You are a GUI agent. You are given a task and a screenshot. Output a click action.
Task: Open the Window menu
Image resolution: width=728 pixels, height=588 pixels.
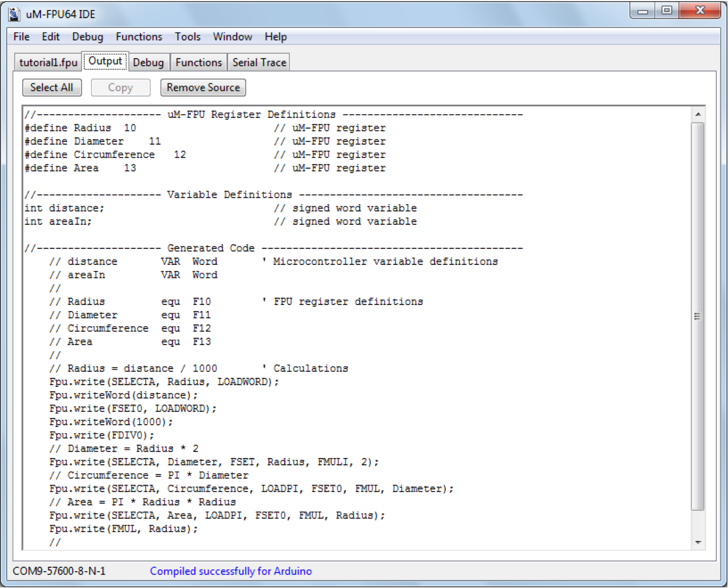pyautogui.click(x=232, y=37)
